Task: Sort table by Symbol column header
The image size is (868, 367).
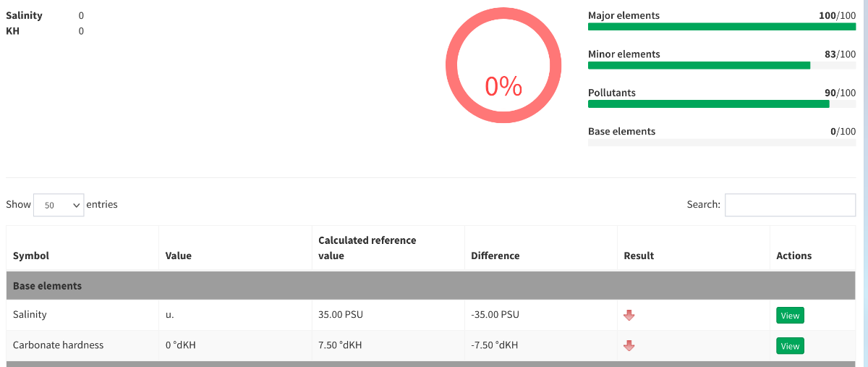Action: point(31,256)
